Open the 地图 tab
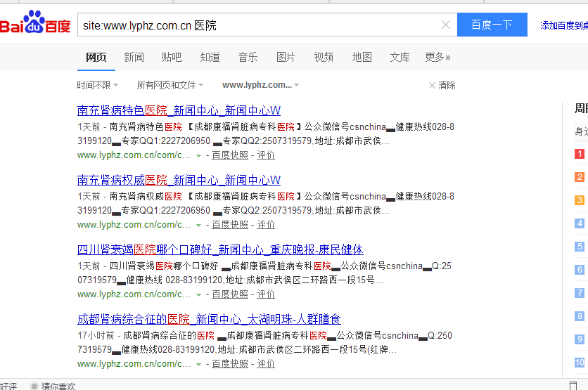588x390 pixels. [362, 57]
